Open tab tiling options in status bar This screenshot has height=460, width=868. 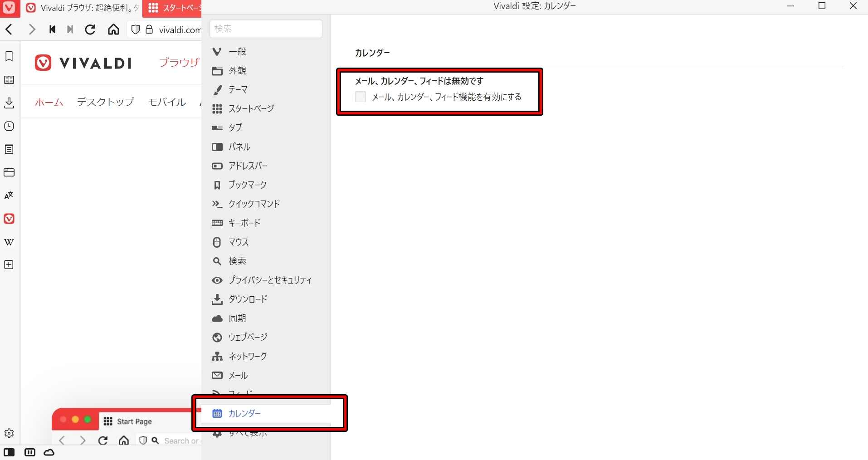pos(30,452)
